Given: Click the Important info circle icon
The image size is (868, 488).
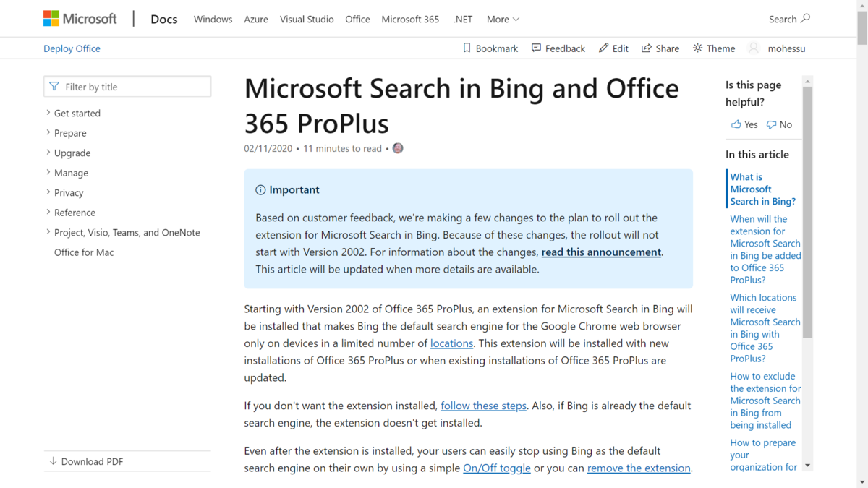Looking at the screenshot, I should [x=260, y=190].
